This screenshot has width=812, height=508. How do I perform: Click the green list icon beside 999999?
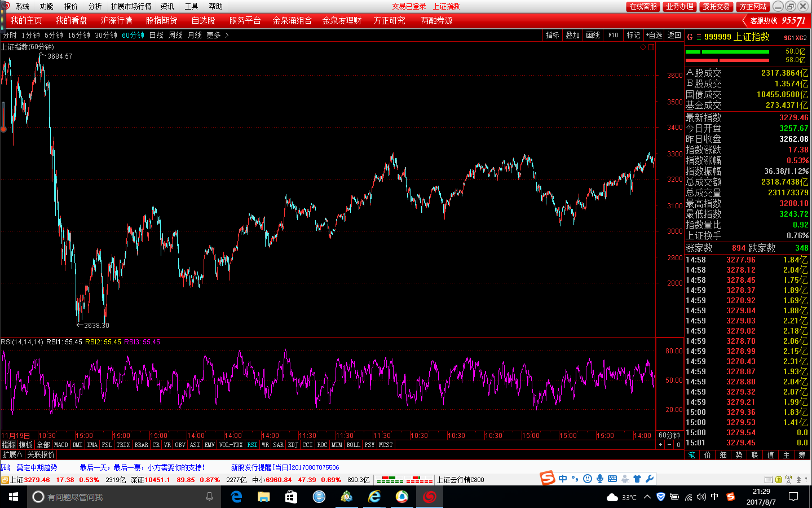[699, 37]
